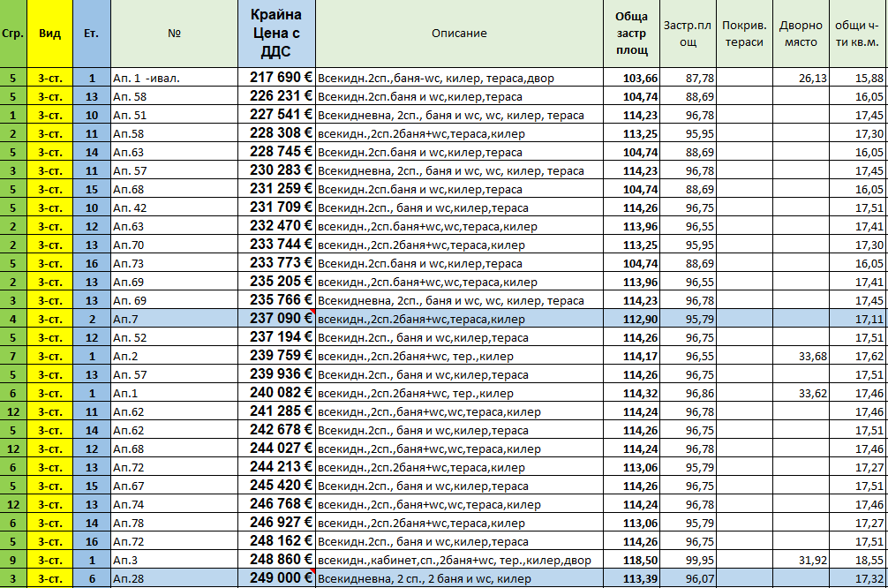Select the description ending 'килер, тераса,двор'

[459, 79]
